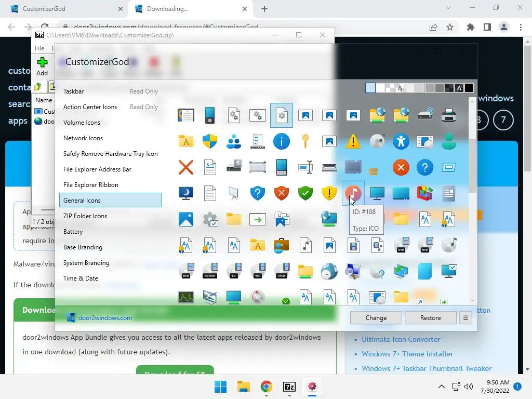The image size is (532, 399).
Task: Click the blue accessibility person icon
Action: tap(401, 141)
